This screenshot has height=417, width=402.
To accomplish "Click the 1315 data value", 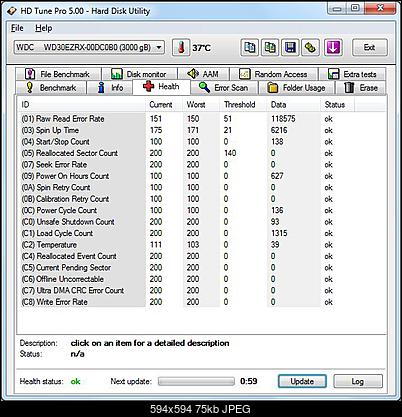I will [279, 233].
